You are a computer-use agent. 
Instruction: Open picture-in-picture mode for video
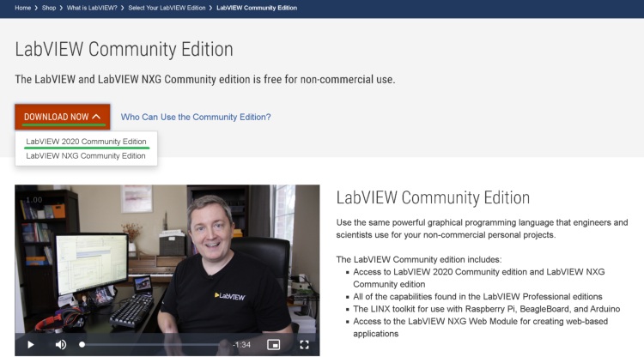point(274,344)
